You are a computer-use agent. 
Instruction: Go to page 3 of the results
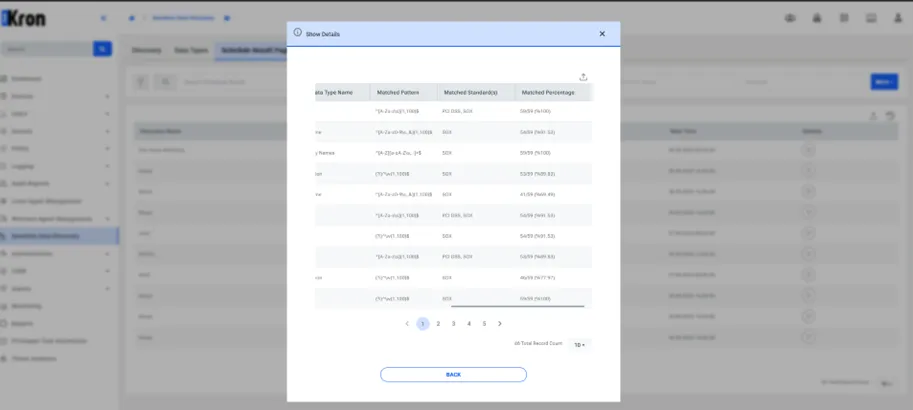[454, 324]
